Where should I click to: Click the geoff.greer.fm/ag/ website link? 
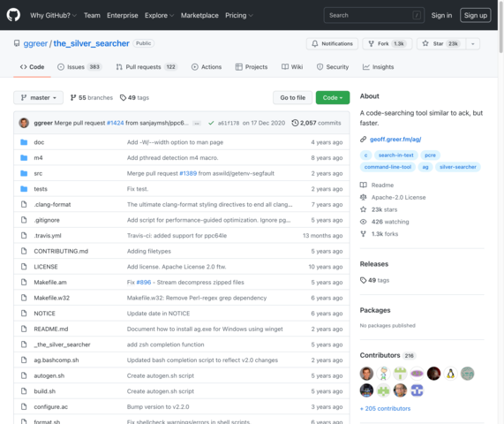coord(395,140)
